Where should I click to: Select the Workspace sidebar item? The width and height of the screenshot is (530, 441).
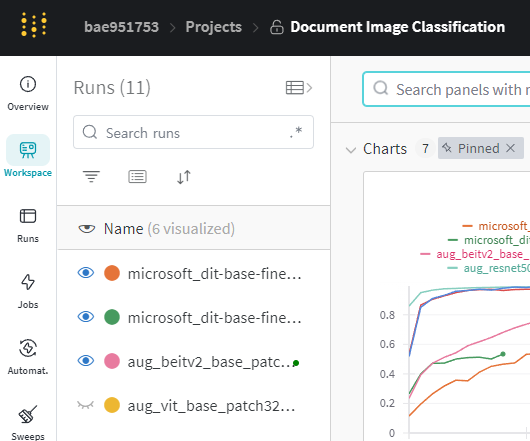28,156
